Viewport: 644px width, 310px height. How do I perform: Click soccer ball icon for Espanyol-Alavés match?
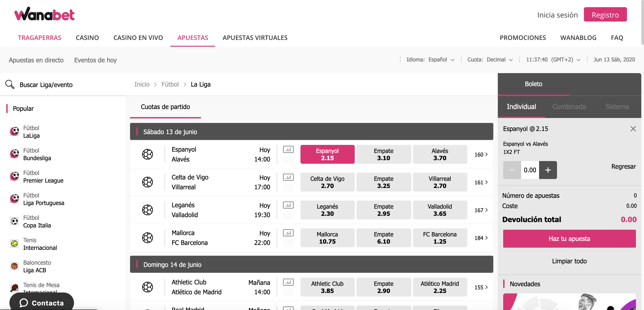(x=148, y=154)
